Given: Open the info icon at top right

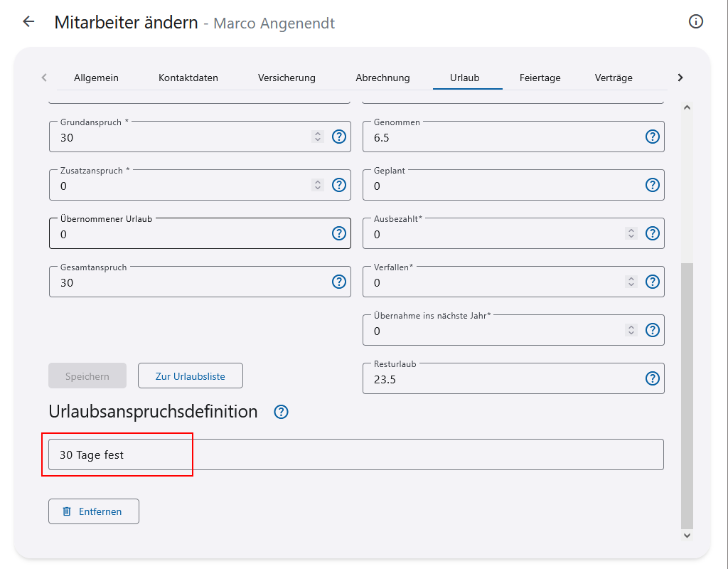Looking at the screenshot, I should pyautogui.click(x=696, y=21).
